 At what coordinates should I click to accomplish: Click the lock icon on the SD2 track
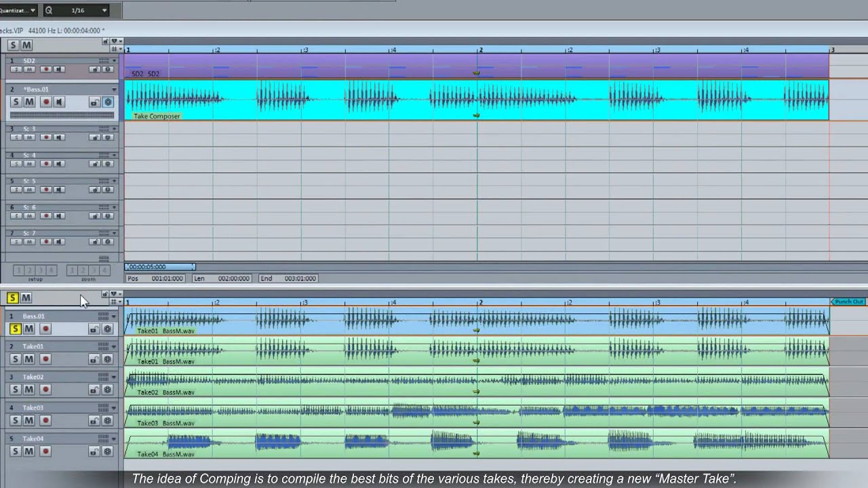click(94, 69)
